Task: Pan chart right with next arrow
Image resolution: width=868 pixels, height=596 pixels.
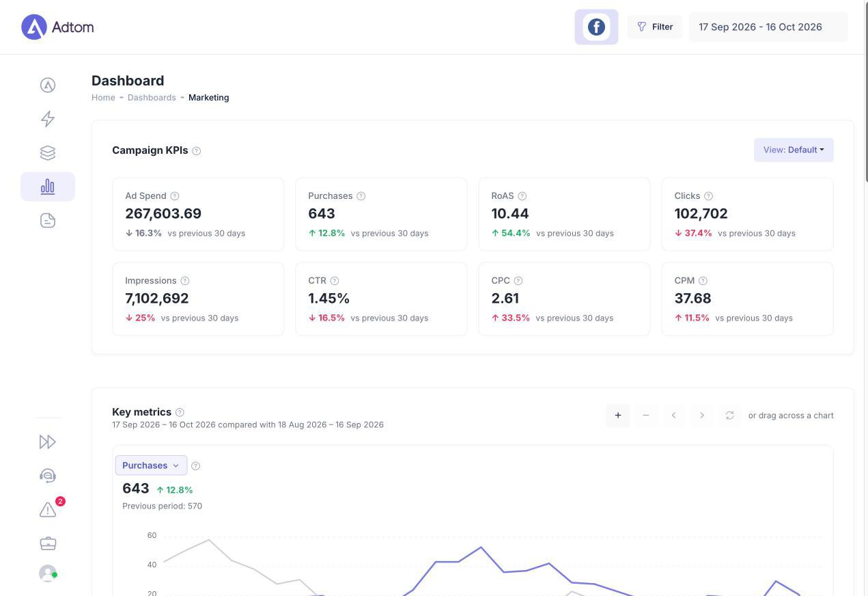Action: click(701, 416)
